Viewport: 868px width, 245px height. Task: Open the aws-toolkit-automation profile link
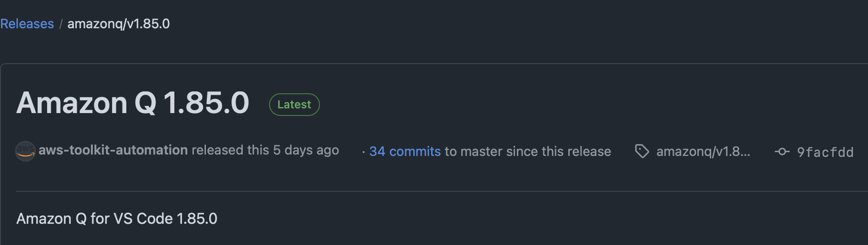113,150
